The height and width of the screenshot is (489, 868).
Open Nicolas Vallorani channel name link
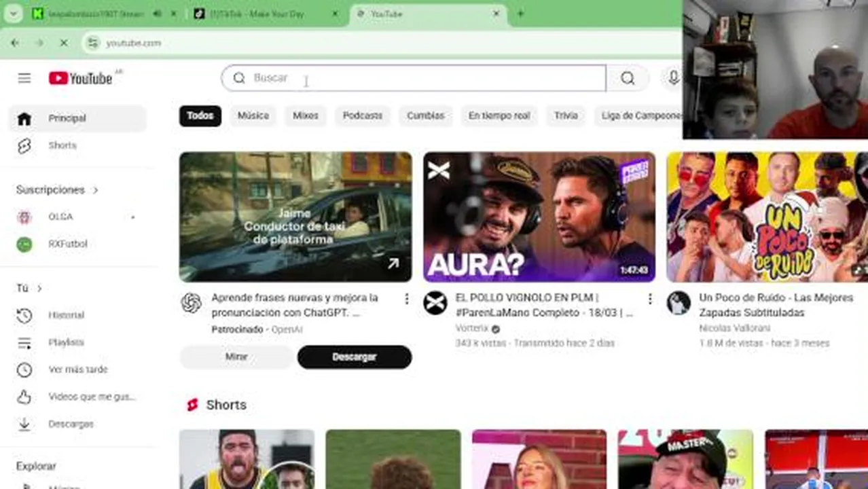734,329
